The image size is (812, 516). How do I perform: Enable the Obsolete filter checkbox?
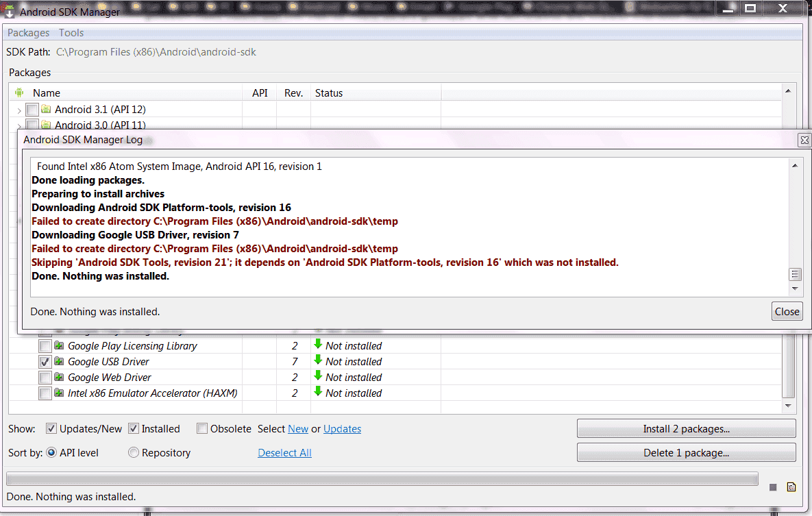[x=202, y=428]
